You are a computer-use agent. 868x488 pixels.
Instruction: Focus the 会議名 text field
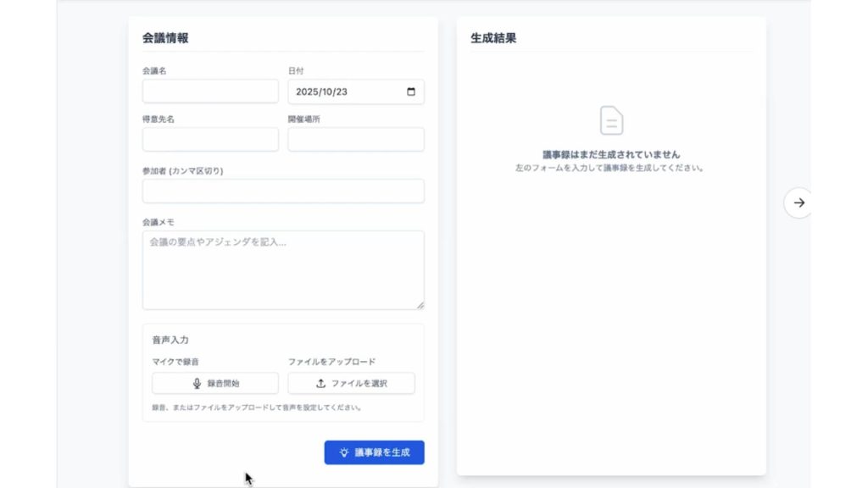pyautogui.click(x=210, y=91)
